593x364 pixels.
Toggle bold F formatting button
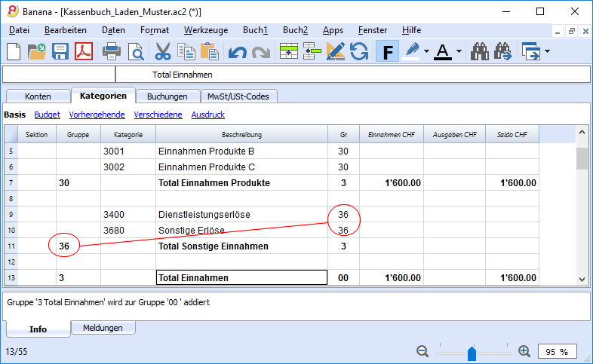click(x=387, y=51)
